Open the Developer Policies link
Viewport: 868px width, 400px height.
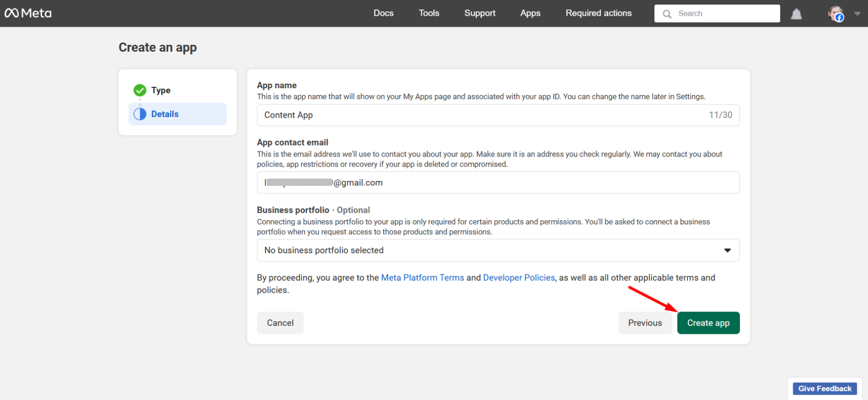519,277
